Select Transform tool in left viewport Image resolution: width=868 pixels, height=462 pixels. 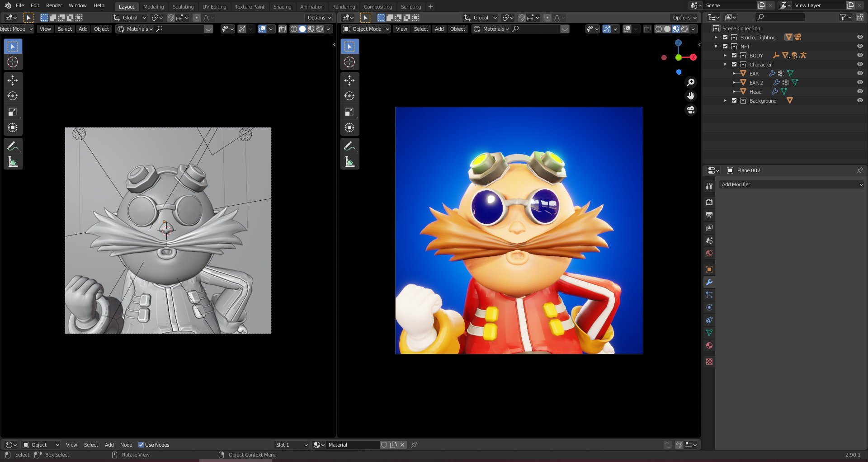(13, 127)
